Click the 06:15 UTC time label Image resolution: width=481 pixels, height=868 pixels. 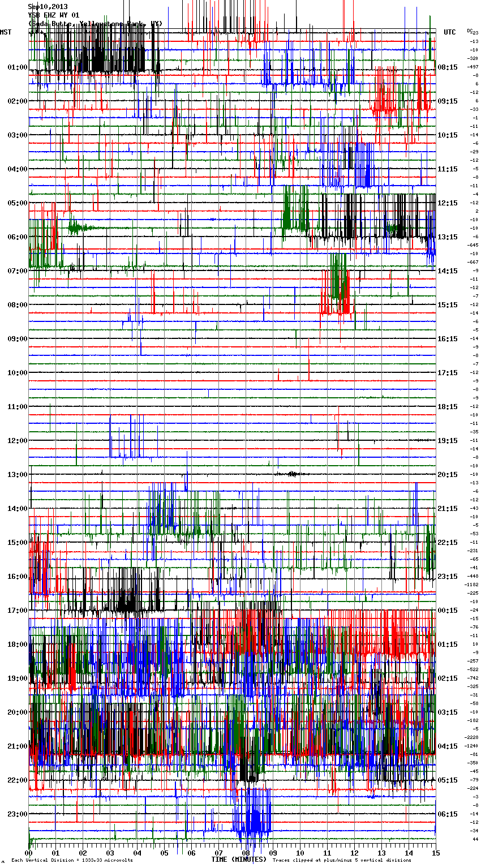448,814
